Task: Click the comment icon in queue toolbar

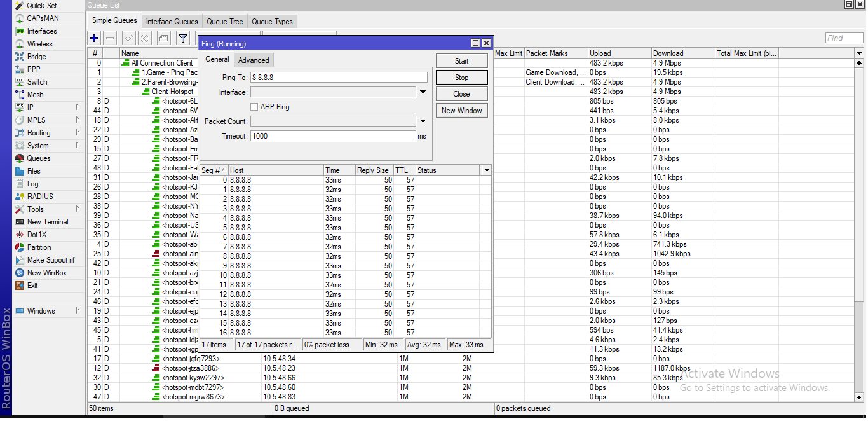Action: click(x=163, y=38)
